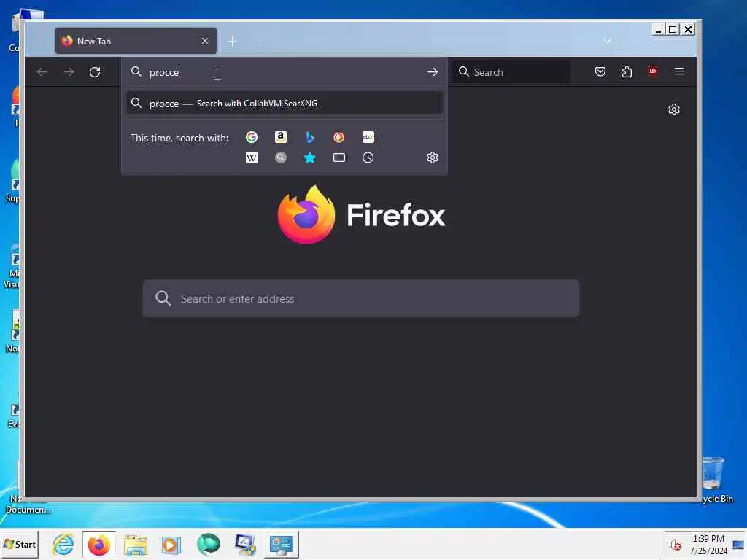
Task: Open a new tab with plus button
Action: (x=233, y=42)
